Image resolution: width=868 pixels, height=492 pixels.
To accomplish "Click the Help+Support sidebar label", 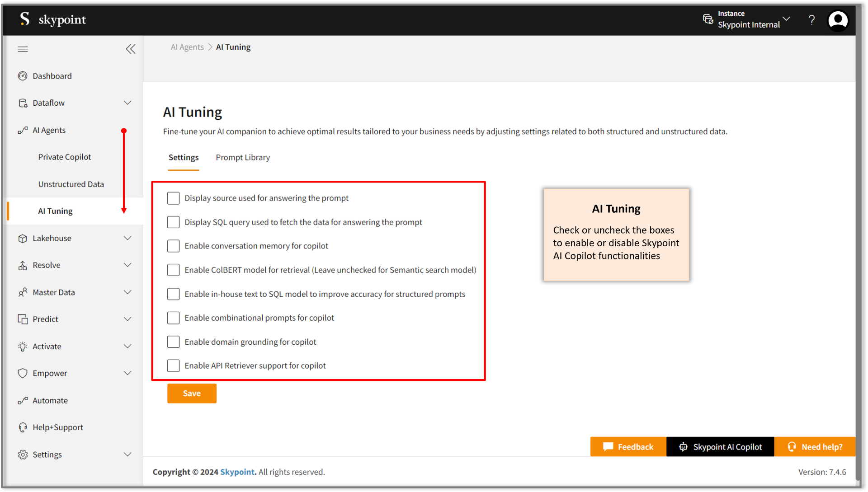I will (x=58, y=427).
